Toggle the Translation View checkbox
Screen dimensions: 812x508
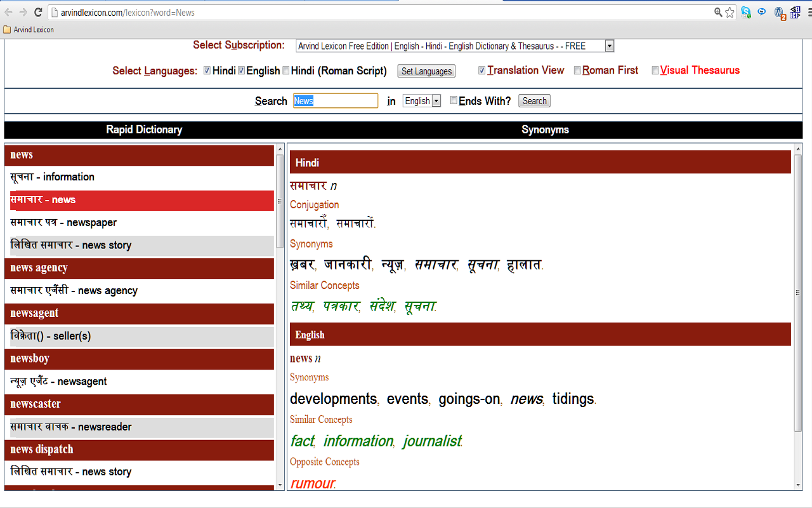(482, 70)
